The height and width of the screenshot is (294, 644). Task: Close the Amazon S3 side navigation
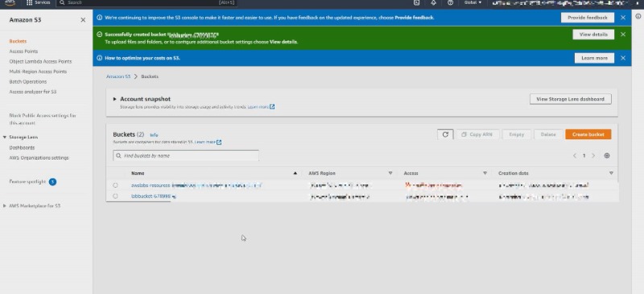coord(83,20)
